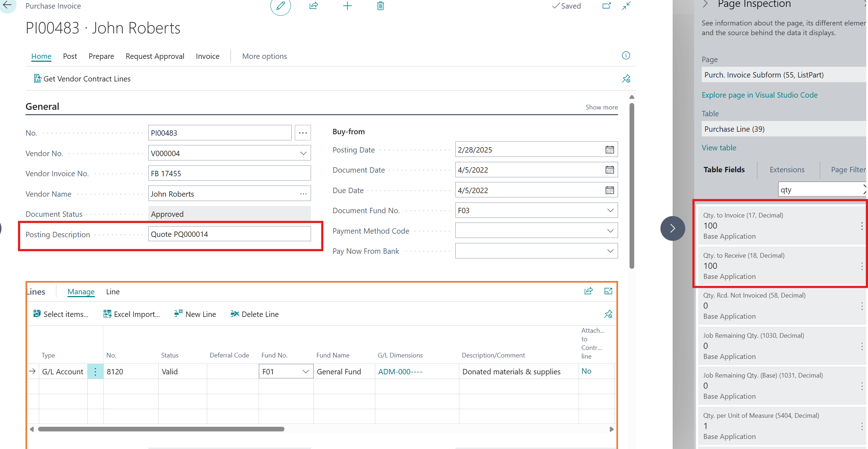868x449 pixels.
Task: Click Get Vendor Contract Lines action
Action: (87, 79)
